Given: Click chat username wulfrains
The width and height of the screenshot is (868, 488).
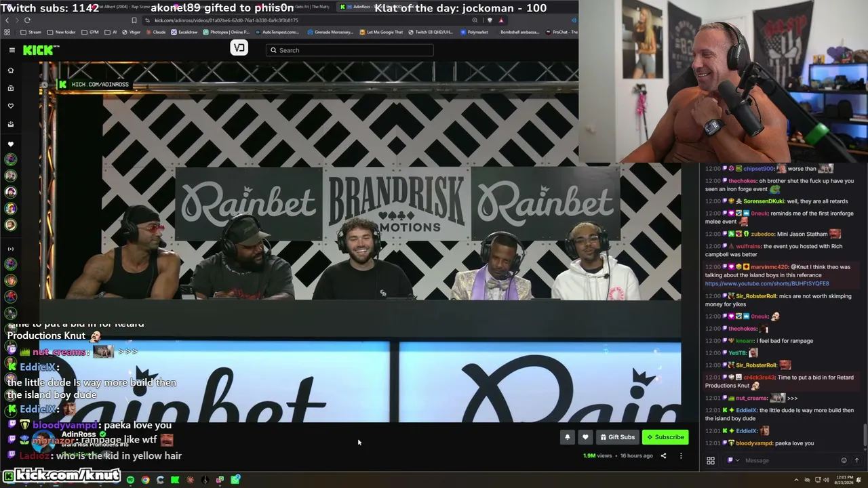Looking at the screenshot, I should pos(748,247).
